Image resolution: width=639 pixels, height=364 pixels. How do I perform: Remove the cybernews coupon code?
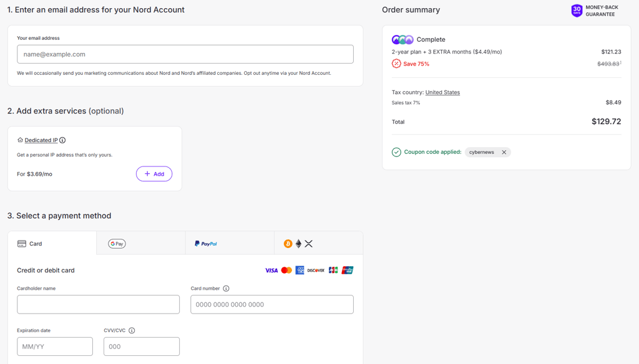[504, 152]
